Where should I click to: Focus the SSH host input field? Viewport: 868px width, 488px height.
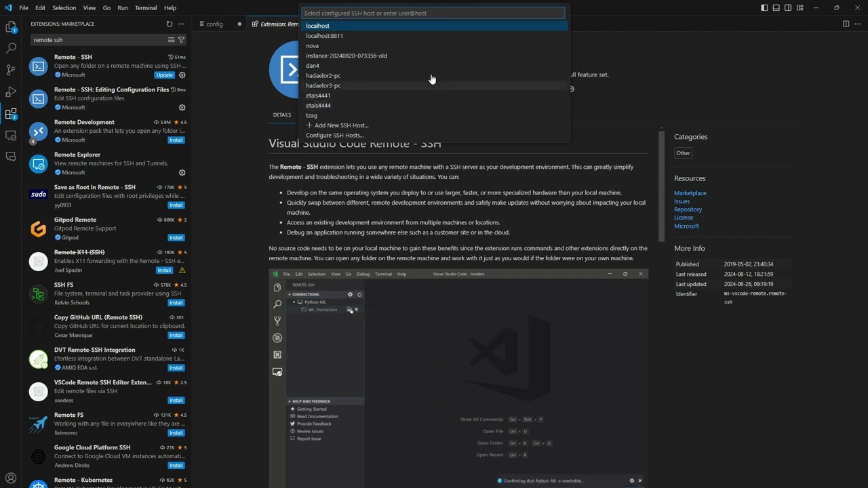click(433, 13)
